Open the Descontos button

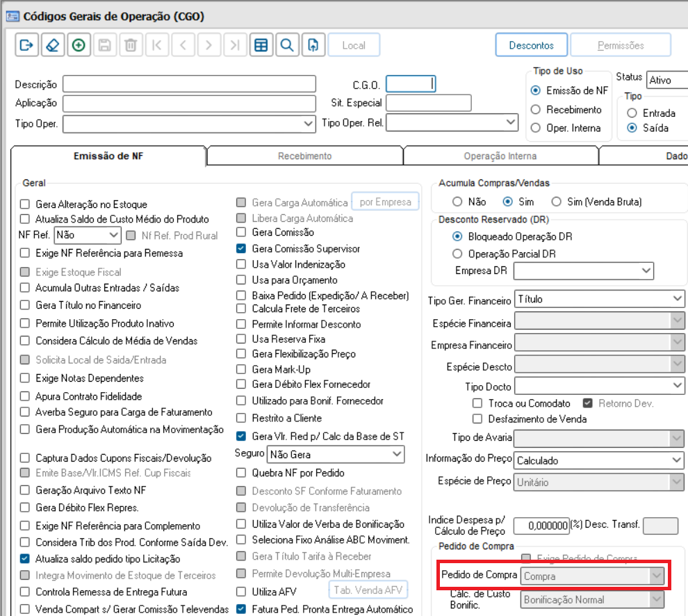(532, 44)
